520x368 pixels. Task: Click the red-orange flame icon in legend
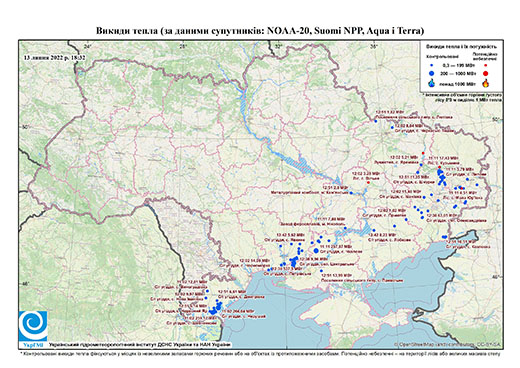485,83
